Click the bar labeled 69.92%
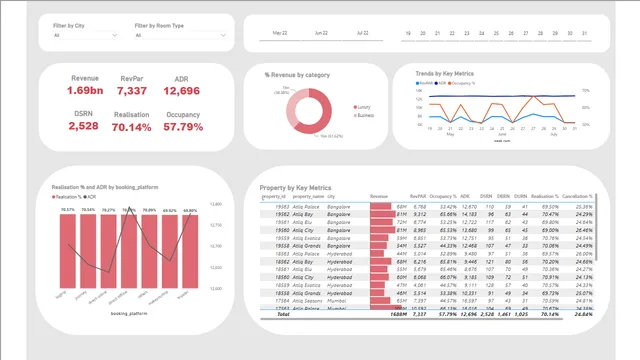This screenshot has width=640, height=360. [x=170, y=251]
